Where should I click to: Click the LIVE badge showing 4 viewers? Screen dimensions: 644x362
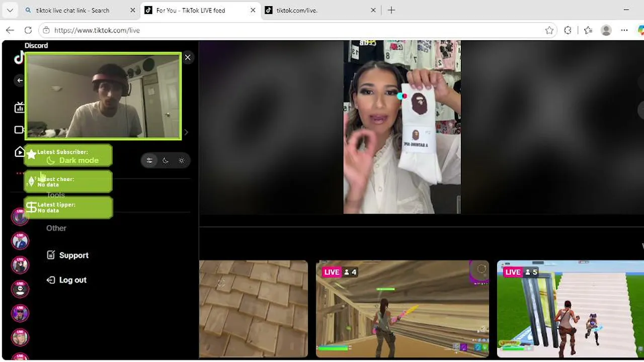click(340, 272)
